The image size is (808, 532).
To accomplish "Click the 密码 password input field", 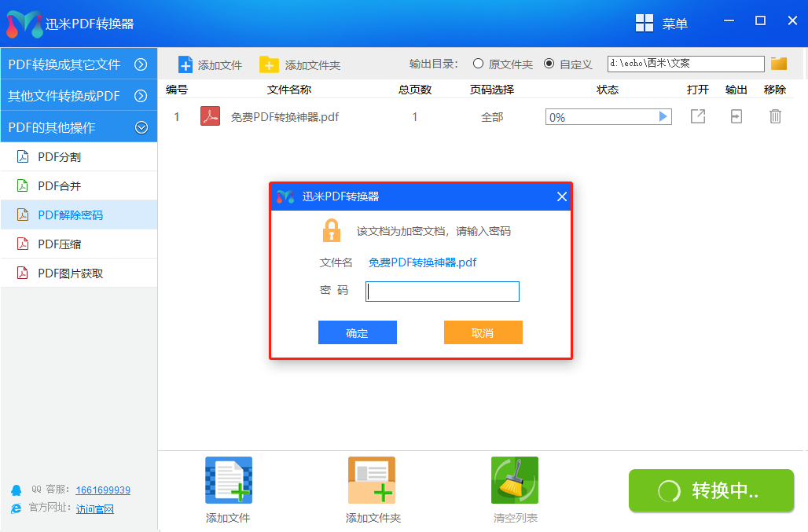I will pos(442,291).
